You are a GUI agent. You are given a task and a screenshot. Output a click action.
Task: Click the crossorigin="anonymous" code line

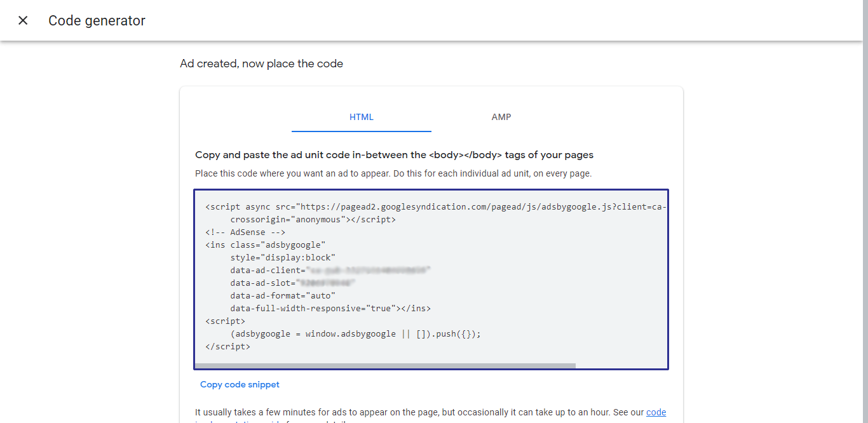313,219
